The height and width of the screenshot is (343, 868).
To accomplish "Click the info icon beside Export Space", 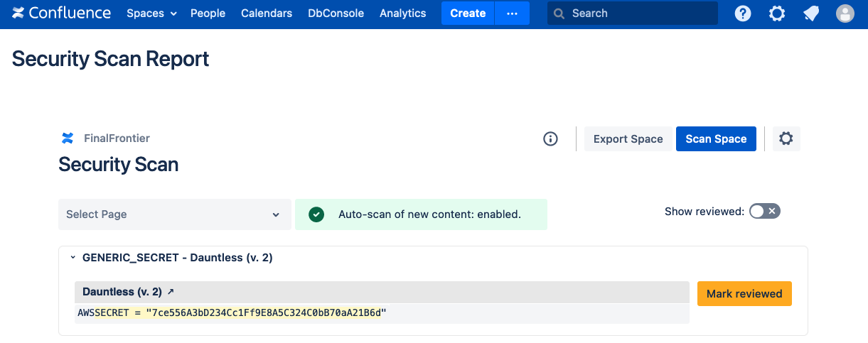I will tap(550, 139).
